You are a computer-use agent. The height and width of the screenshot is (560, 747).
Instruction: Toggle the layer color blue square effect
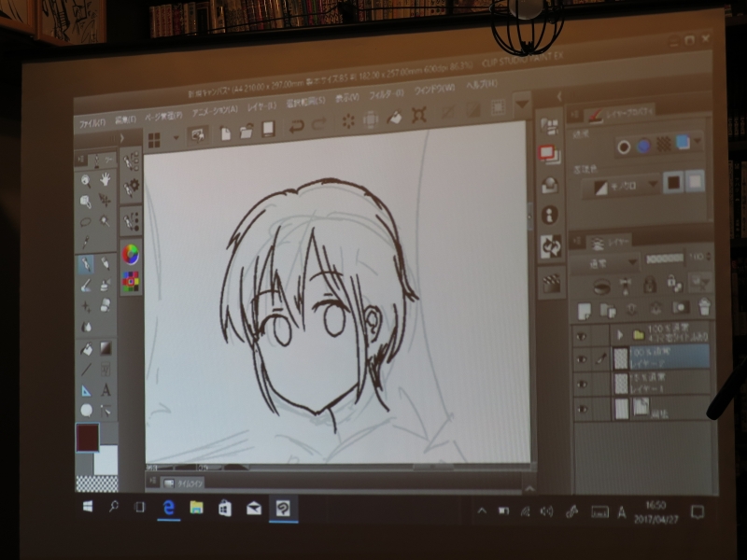683,142
